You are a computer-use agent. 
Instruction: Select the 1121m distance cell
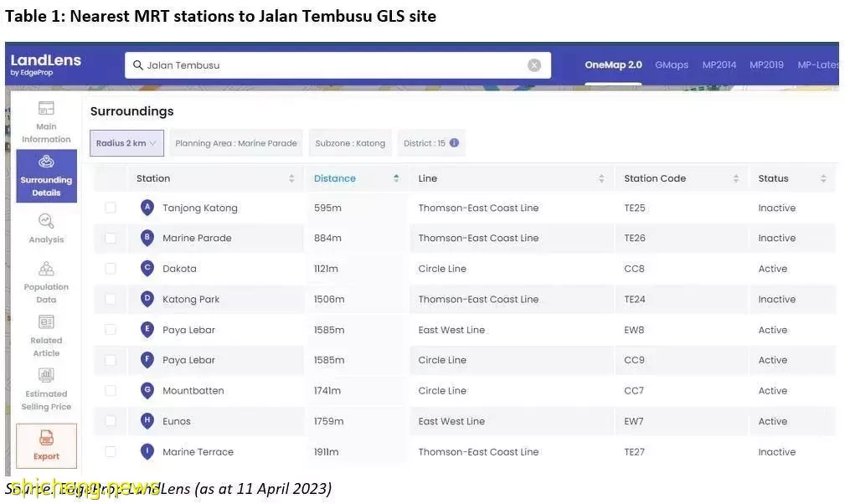[x=326, y=268]
